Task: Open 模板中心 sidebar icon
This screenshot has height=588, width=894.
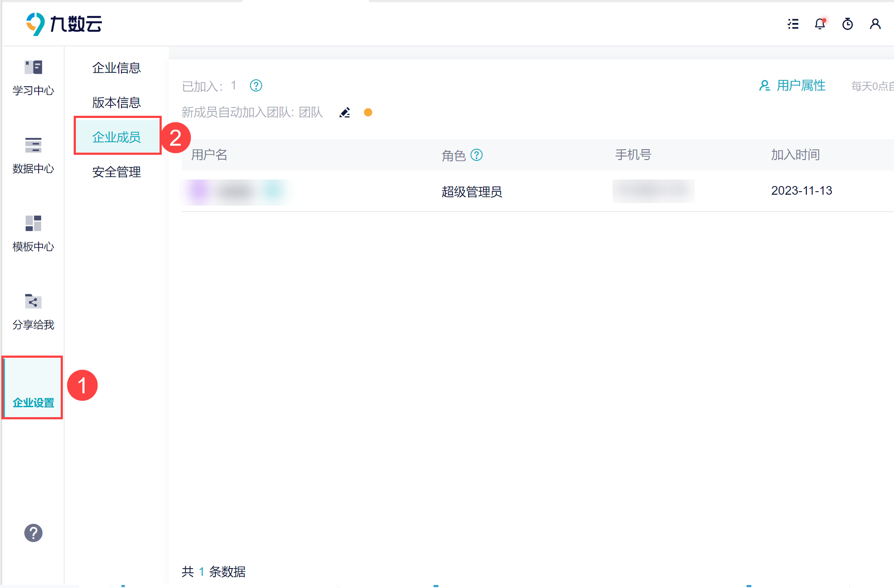Action: (x=33, y=234)
